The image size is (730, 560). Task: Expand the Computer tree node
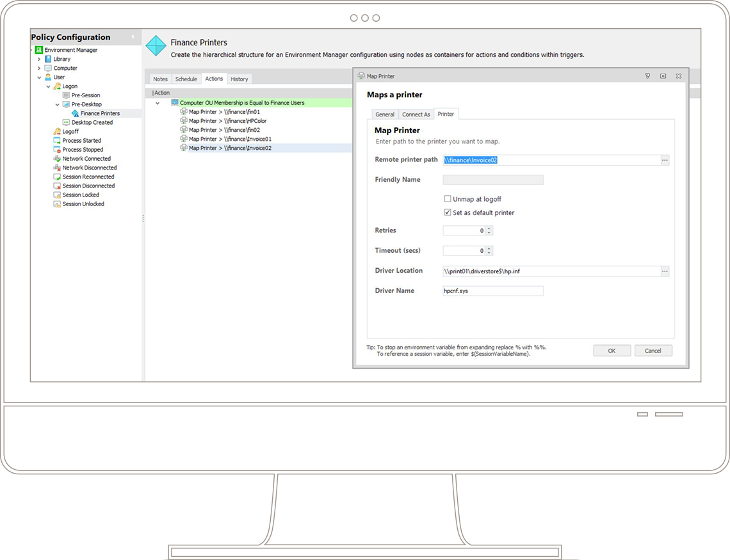pos(39,68)
